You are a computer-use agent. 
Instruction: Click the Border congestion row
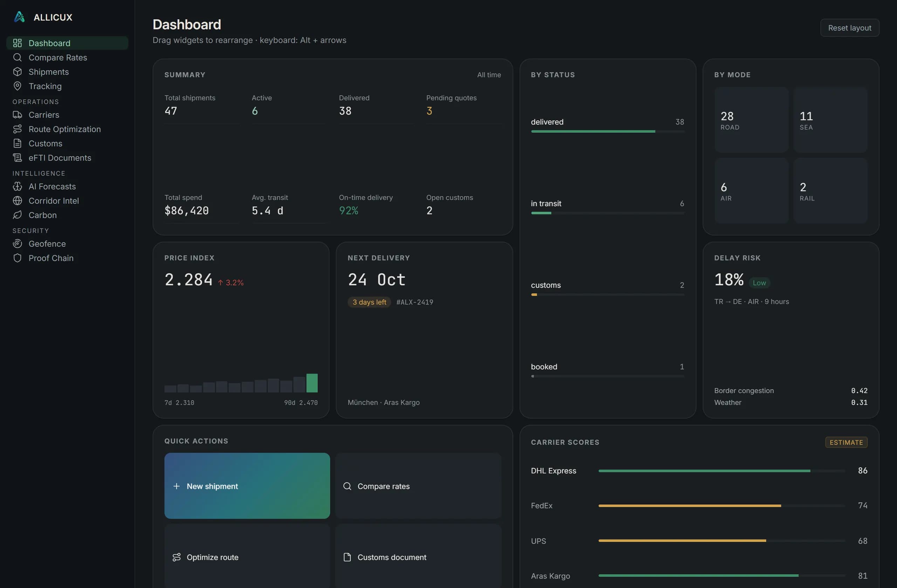791,390
